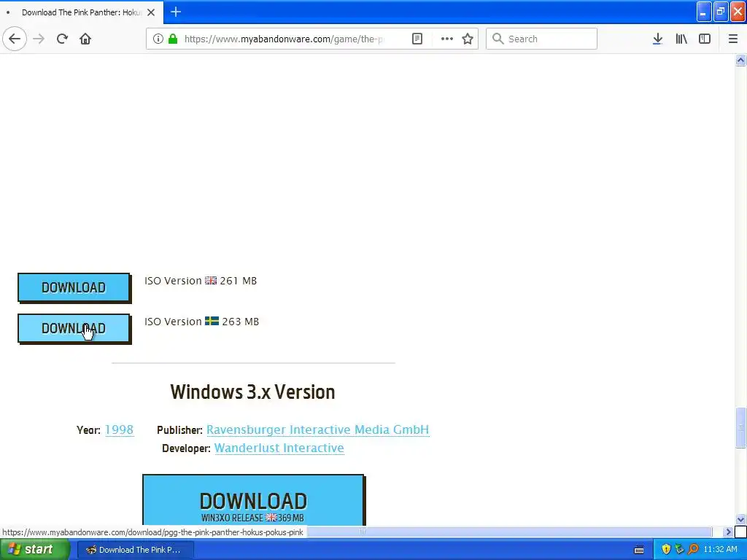
Task: Click the orange magnifier tray icon
Action: pyautogui.click(x=693, y=550)
